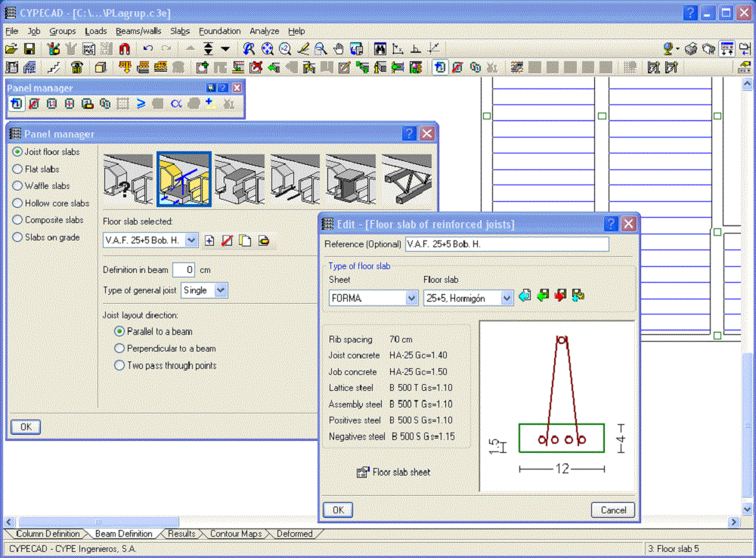
Task: Choose Parallel to a beam direction
Action: click(x=119, y=332)
